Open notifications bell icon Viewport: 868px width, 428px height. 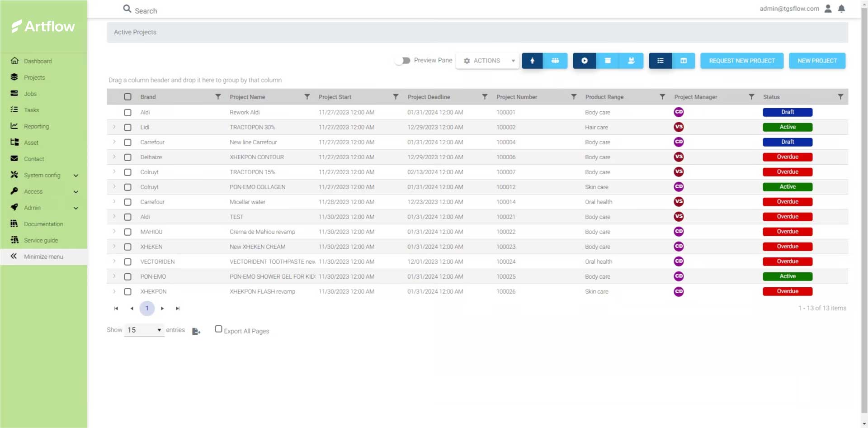pyautogui.click(x=841, y=9)
